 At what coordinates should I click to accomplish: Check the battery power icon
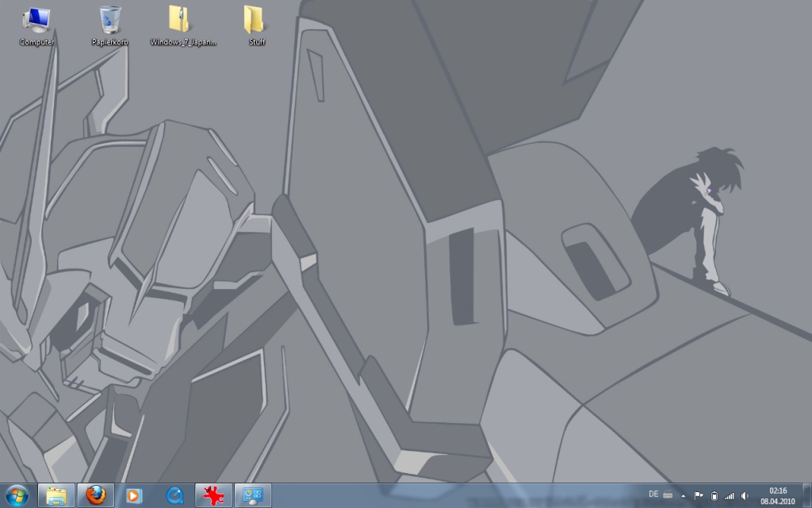[714, 496]
